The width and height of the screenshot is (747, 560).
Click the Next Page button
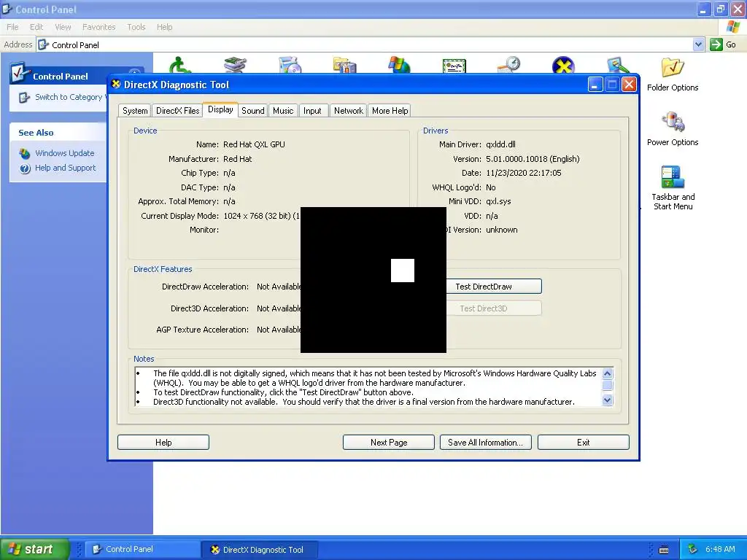389,443
